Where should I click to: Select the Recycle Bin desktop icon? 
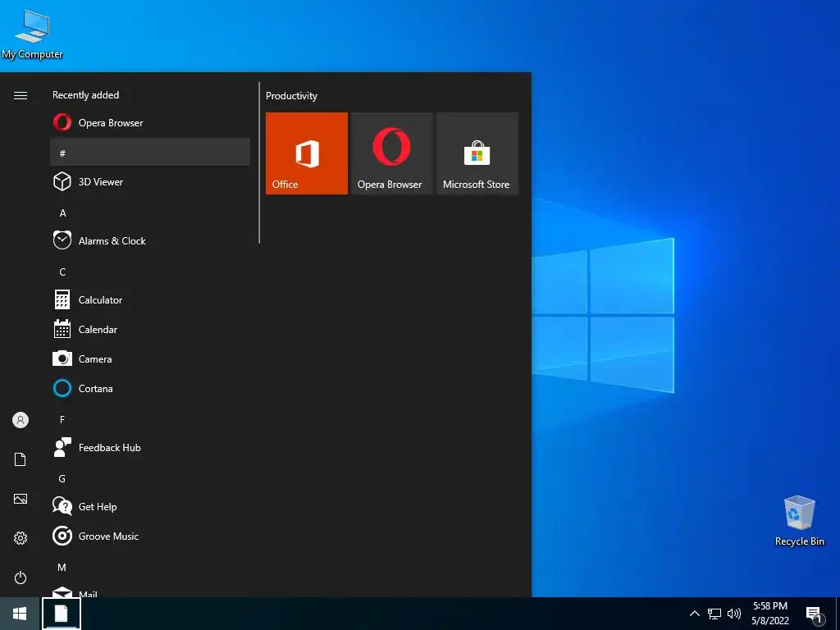799,520
